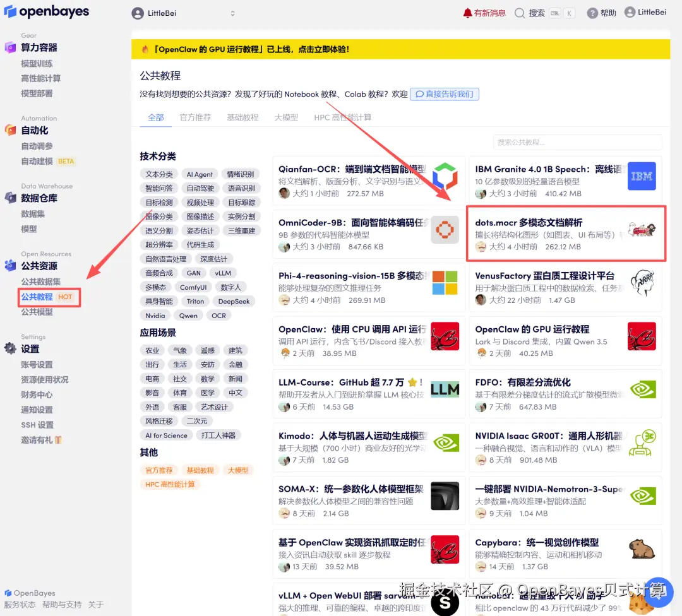Click the Open Resources section icon
682x616 pixels.
(x=10, y=265)
